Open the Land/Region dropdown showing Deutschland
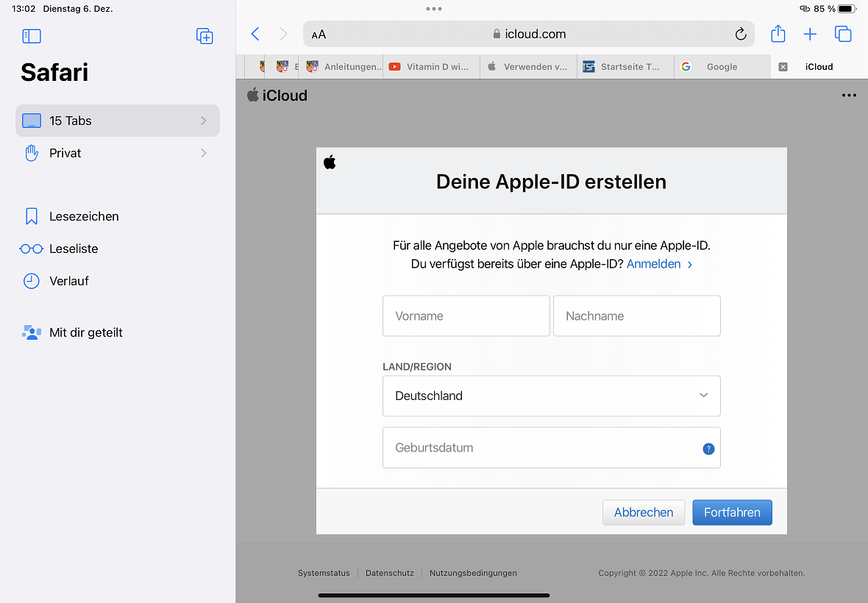Viewport: 868px width, 603px height. pyautogui.click(x=552, y=396)
